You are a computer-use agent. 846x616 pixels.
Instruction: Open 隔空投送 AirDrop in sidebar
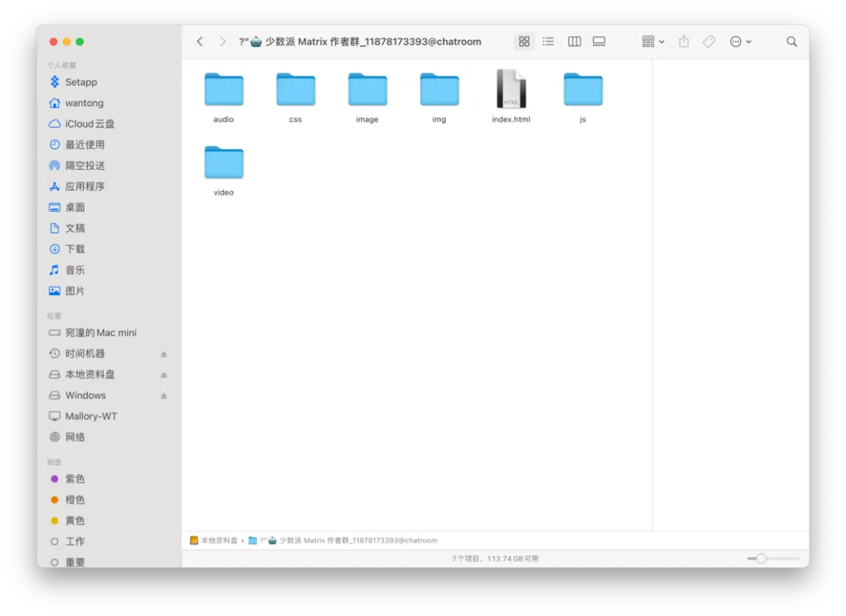(x=108, y=165)
